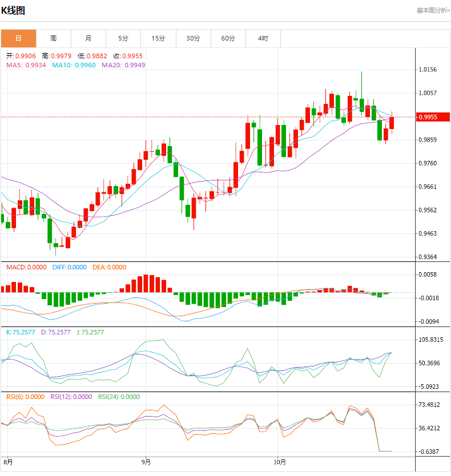Click the 8月 date marker
The width and height of the screenshot is (451, 476).
8,462
